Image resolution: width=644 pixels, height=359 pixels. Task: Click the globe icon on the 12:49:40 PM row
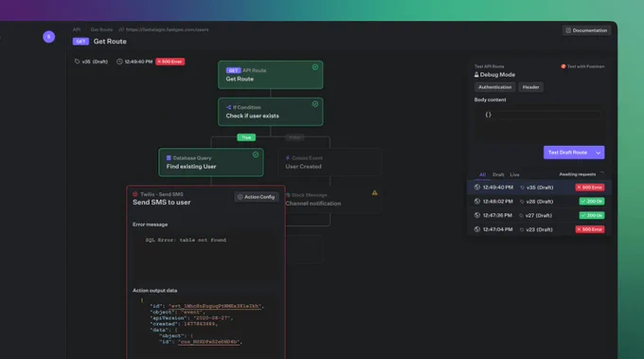point(476,188)
